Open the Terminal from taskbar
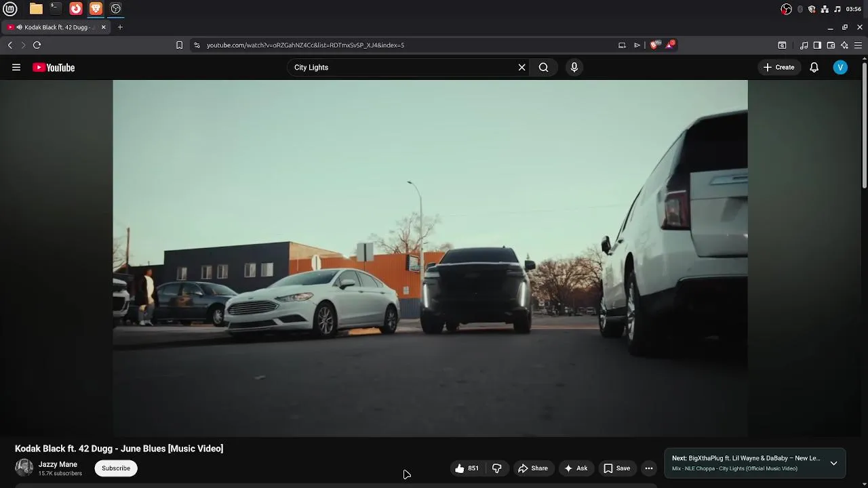This screenshot has height=488, width=868. [56, 9]
